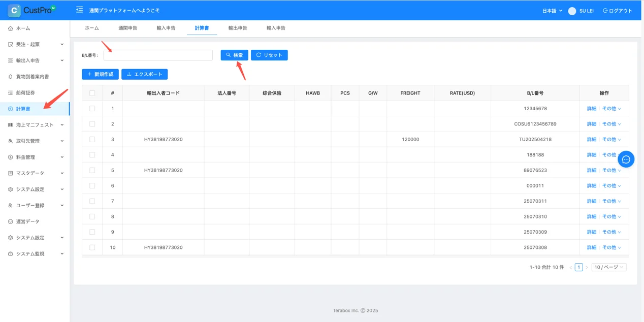Open その他 dropdown for row COSU6123456789
The image size is (644, 322).
point(611,124)
